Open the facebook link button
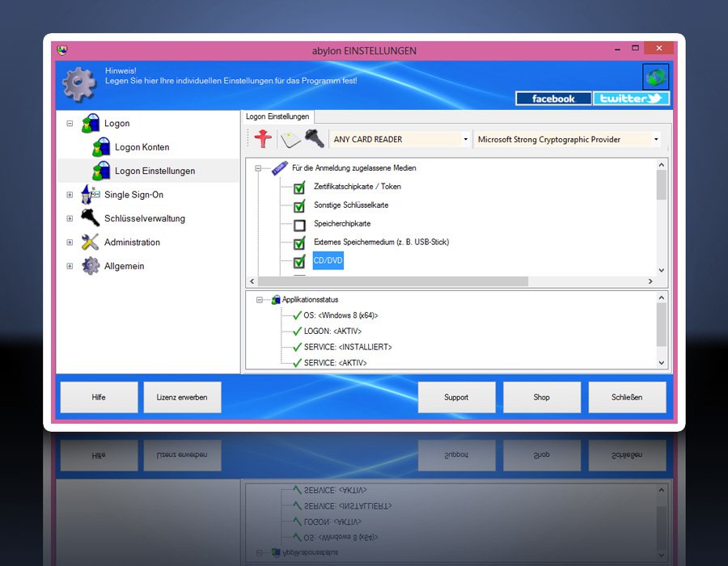The width and height of the screenshot is (728, 566). click(553, 99)
